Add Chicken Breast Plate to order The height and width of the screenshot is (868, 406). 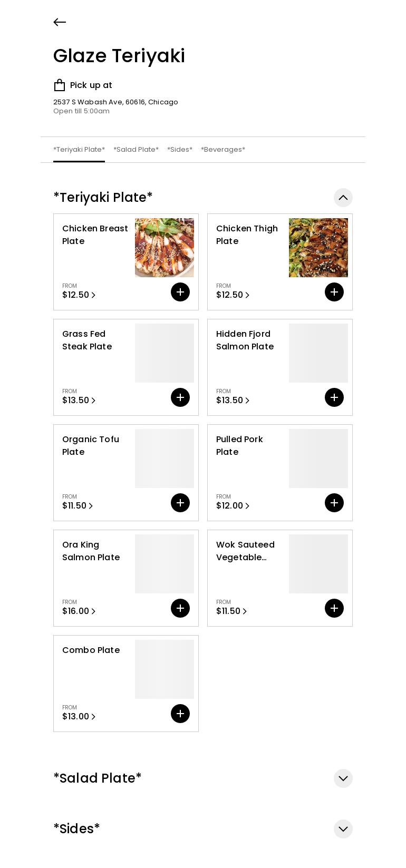[x=180, y=292]
